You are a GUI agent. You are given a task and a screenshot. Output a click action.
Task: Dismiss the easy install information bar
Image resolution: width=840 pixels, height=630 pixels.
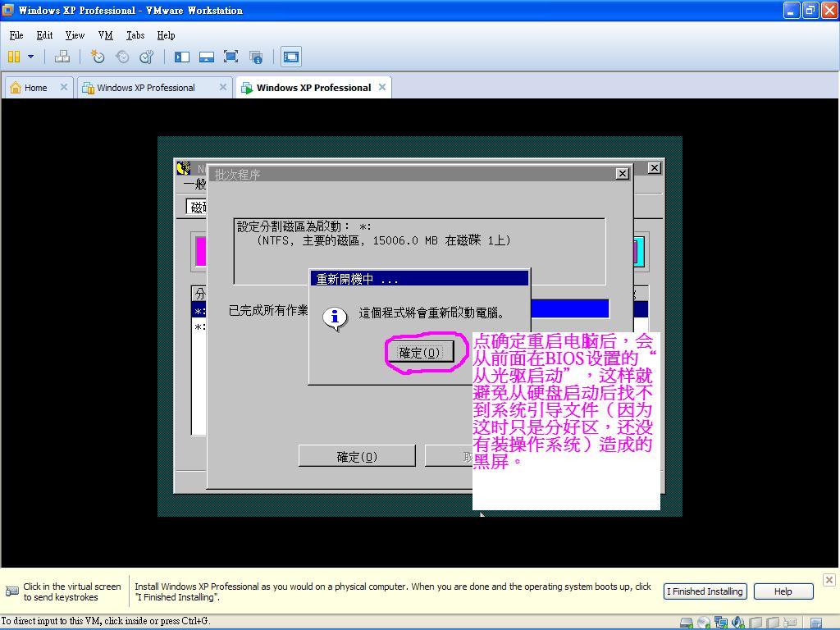(x=829, y=580)
